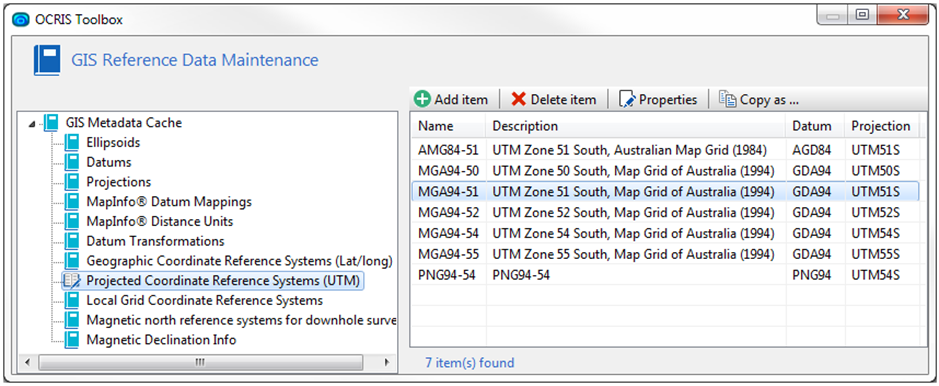Select Geographic Coordinate Reference Systems (Lat/long)
This screenshot has height=386, width=939.
point(240,261)
